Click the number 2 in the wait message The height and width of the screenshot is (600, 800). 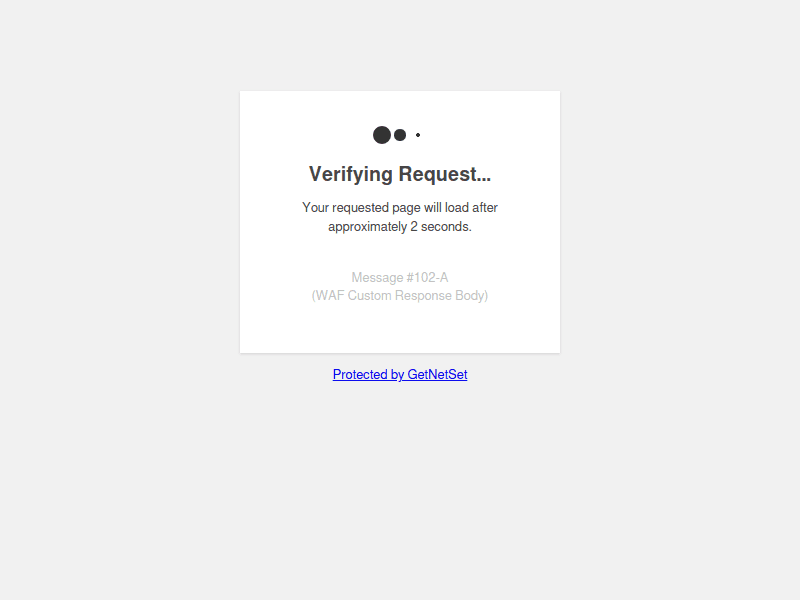[414, 227]
